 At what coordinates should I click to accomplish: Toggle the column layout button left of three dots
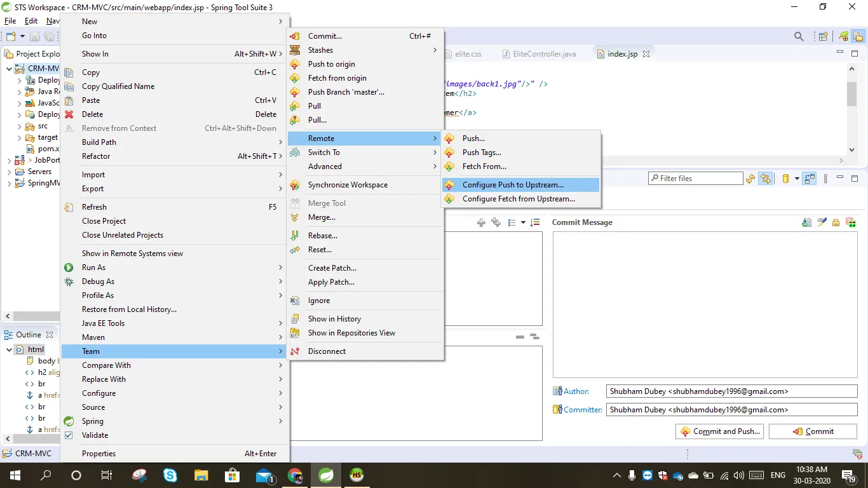tap(810, 179)
